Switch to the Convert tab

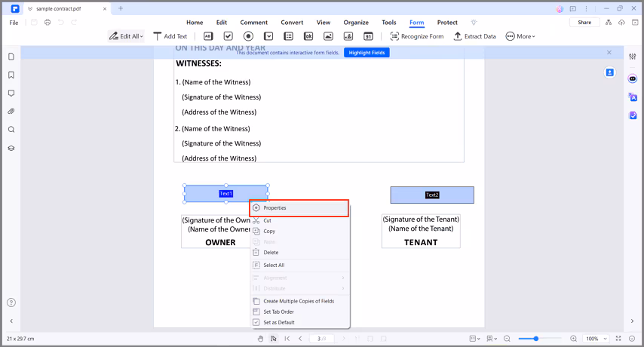tap(292, 23)
